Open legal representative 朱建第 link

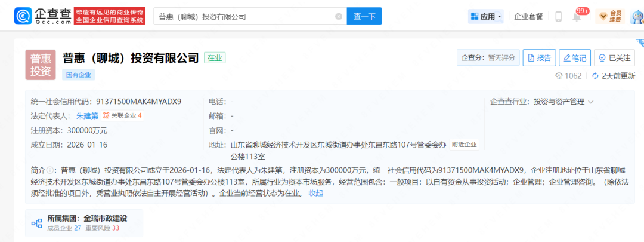click(x=87, y=116)
